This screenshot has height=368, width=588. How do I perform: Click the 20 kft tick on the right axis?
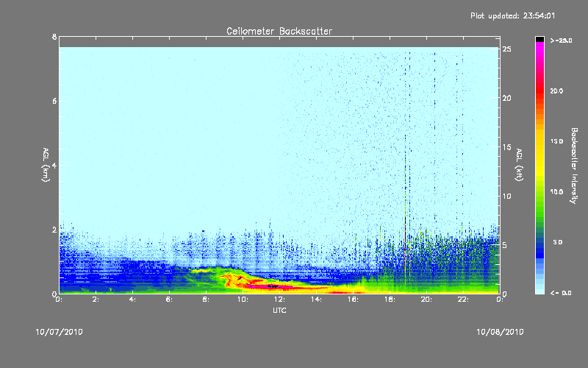pos(507,98)
